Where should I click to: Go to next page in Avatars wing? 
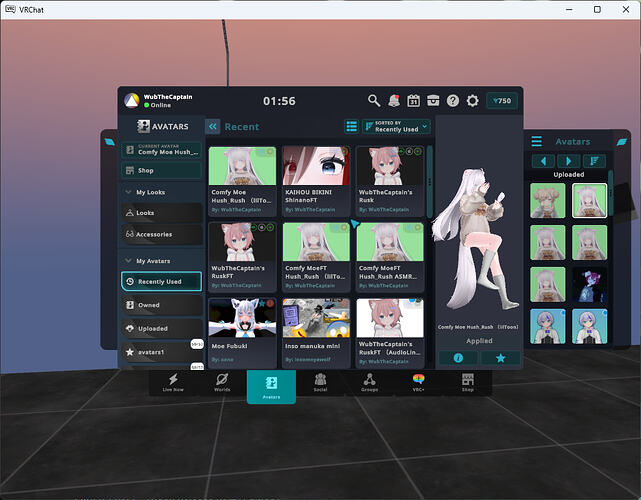pyautogui.click(x=569, y=161)
